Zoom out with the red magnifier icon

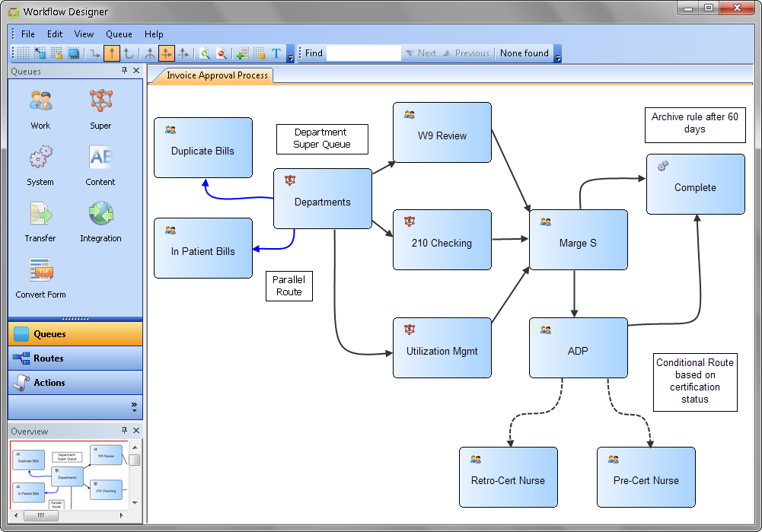[x=222, y=53]
